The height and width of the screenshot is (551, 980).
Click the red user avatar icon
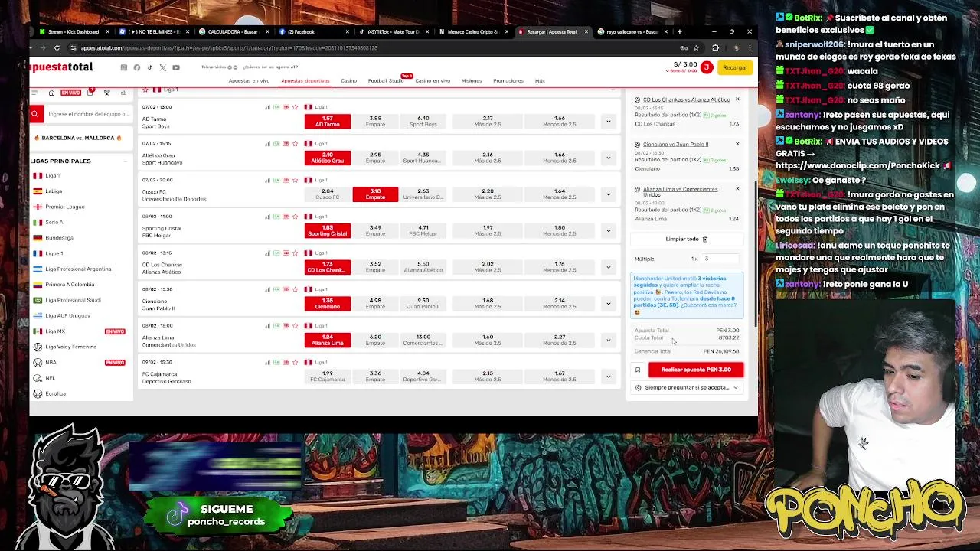(706, 67)
